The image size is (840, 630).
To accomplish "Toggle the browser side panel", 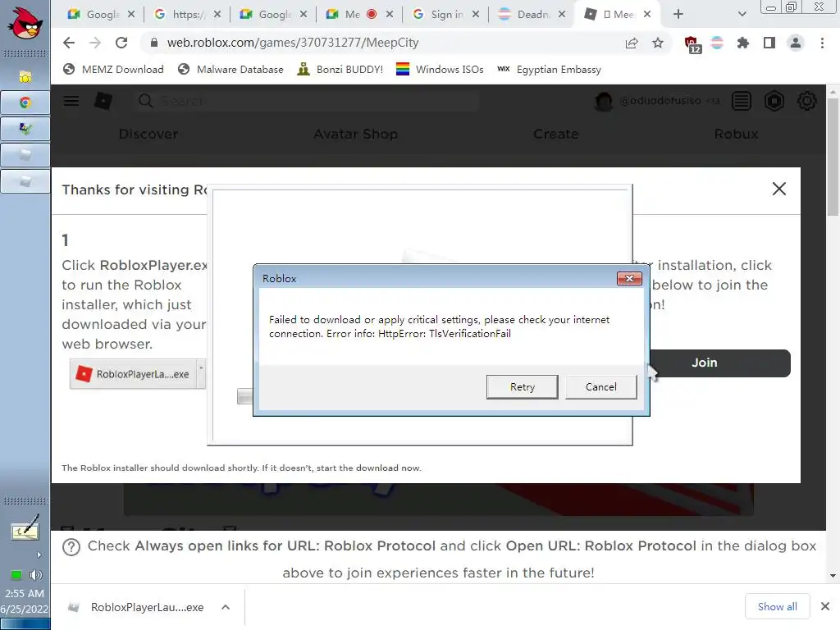I will pos(769,43).
